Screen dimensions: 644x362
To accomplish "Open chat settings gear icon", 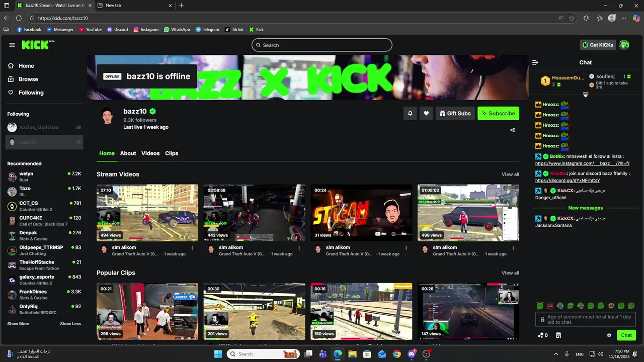I will [609, 335].
